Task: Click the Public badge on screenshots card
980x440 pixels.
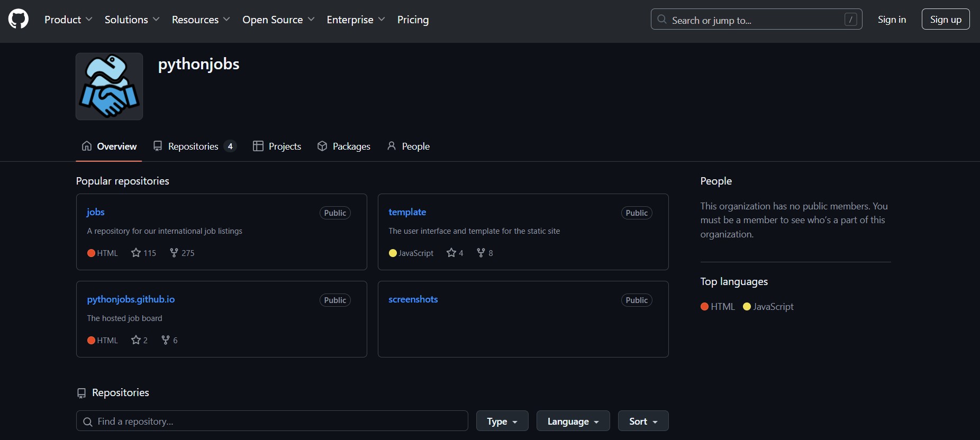Action: 637,300
